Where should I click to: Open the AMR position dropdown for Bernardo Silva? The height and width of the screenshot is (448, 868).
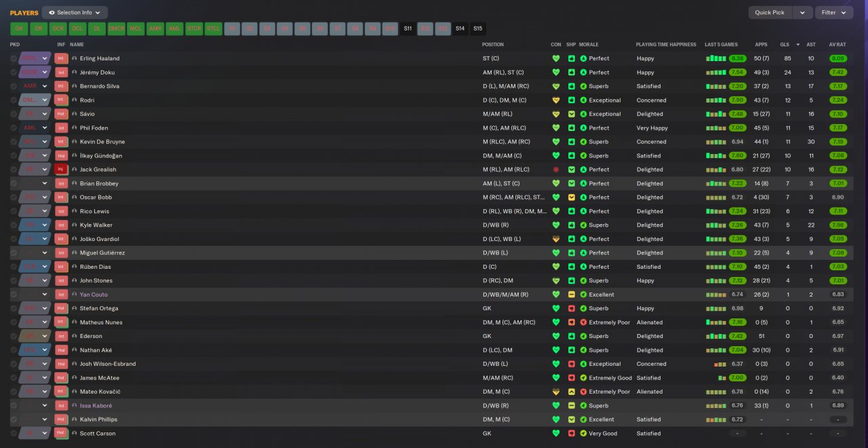click(x=35, y=86)
